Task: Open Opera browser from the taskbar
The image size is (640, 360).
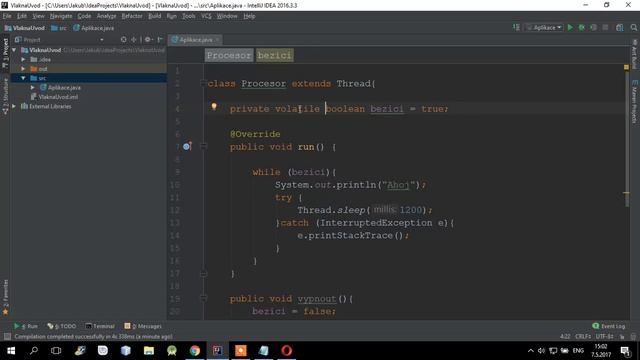Action: coord(287,351)
